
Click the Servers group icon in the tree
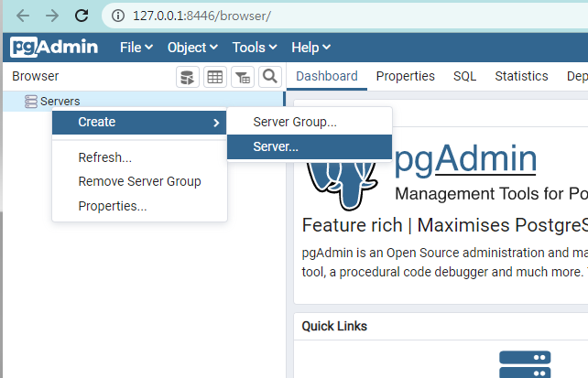[31, 102]
